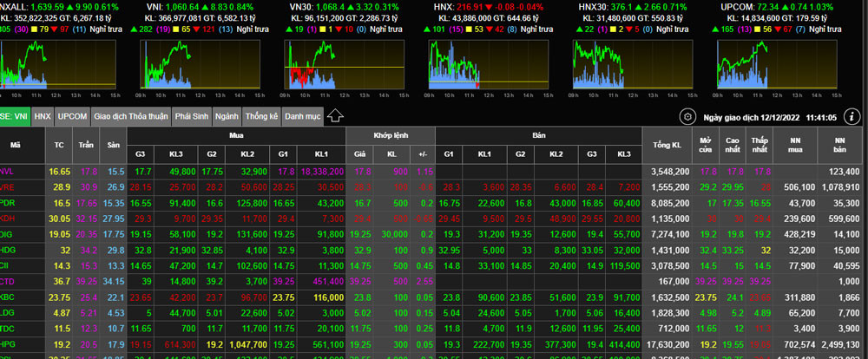Image resolution: width=868 pixels, height=359 pixels.
Task: Select the HNX index mini chart
Action: tap(488, 63)
